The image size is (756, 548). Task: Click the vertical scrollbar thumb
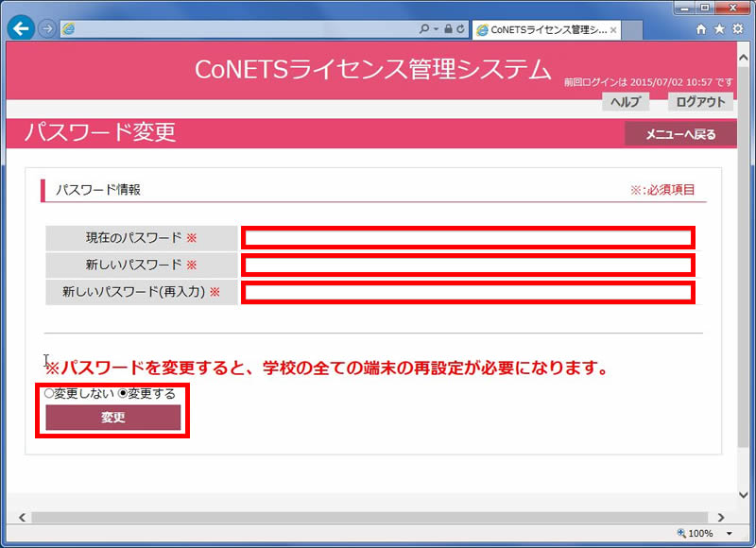744,257
